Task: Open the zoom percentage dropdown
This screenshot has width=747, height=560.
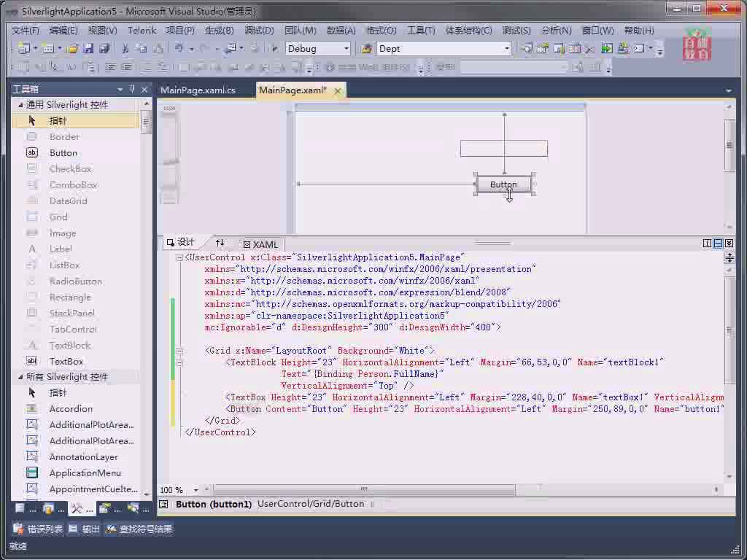Action: coord(196,489)
